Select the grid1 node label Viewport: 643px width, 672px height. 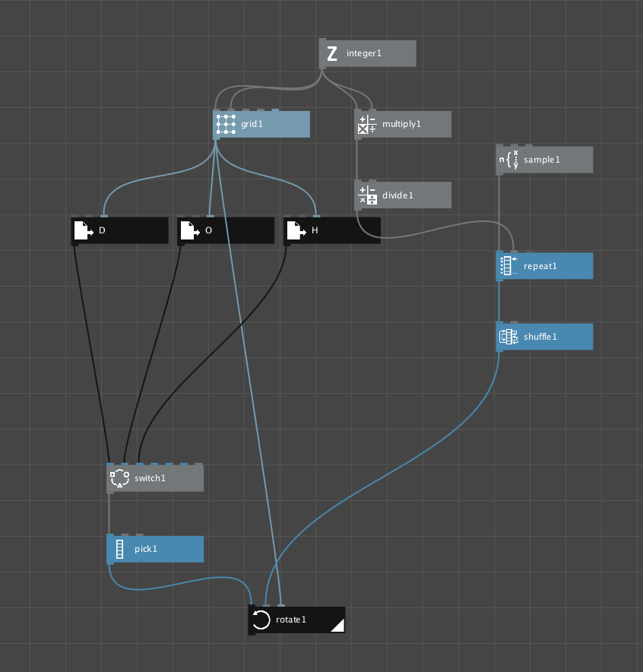[252, 124]
